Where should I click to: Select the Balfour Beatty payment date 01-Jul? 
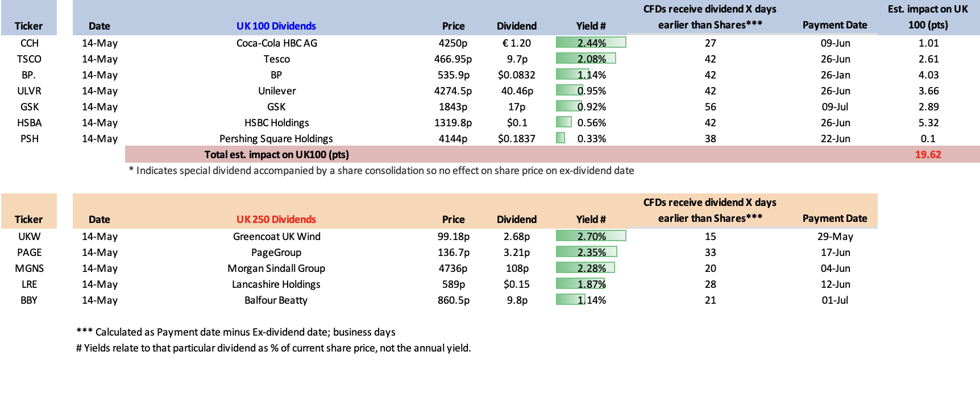point(835,300)
